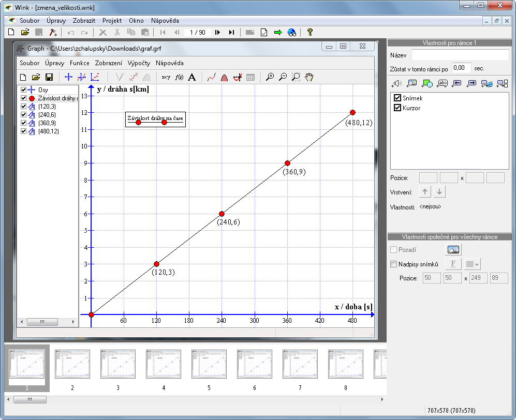Toggle the Kurzor checkbox
This screenshot has height=420, width=516.
(x=397, y=108)
